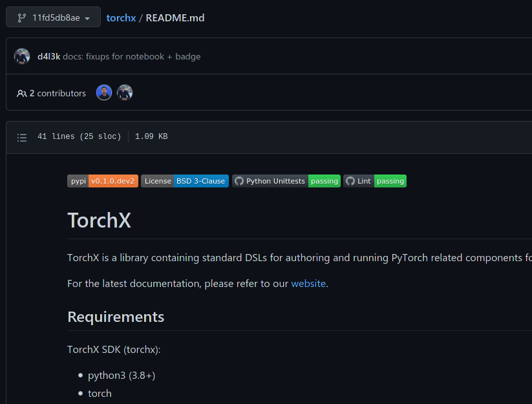Viewport: 532px width, 404px height.
Task: Open the first contributor's blue avatar
Action: [x=104, y=92]
